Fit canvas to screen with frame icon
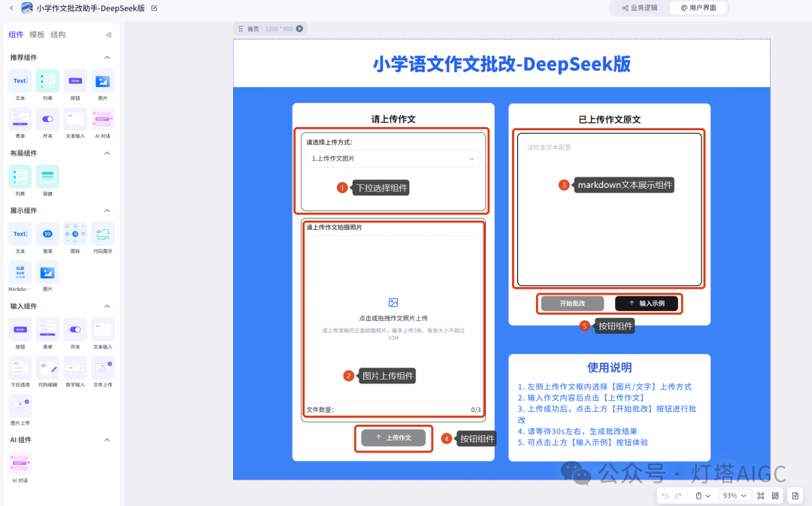This screenshot has height=506, width=812. point(761,495)
